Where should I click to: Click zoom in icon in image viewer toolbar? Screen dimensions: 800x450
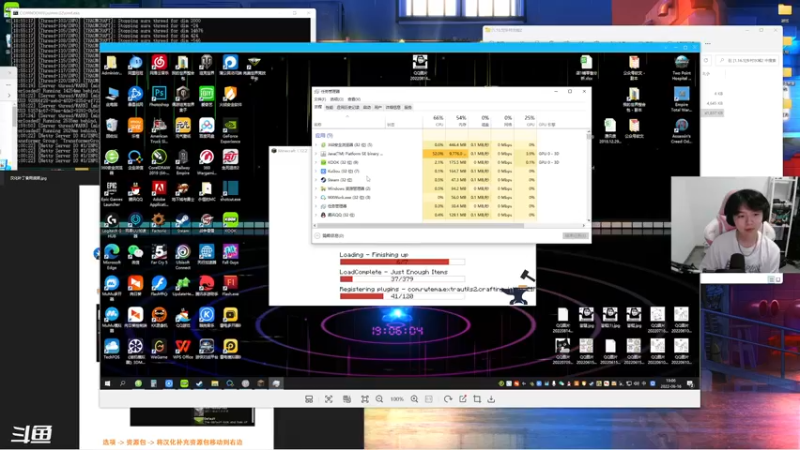click(414, 399)
